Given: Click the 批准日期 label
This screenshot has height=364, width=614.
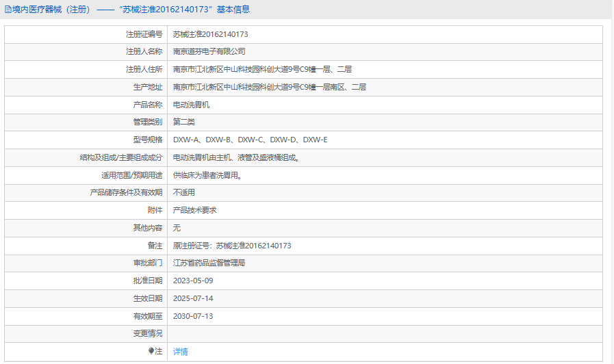Looking at the screenshot, I should 148,281.
